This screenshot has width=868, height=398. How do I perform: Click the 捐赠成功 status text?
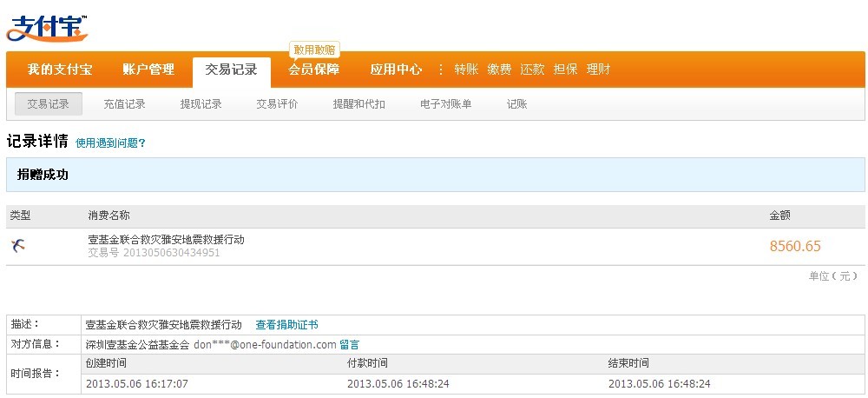[x=43, y=175]
